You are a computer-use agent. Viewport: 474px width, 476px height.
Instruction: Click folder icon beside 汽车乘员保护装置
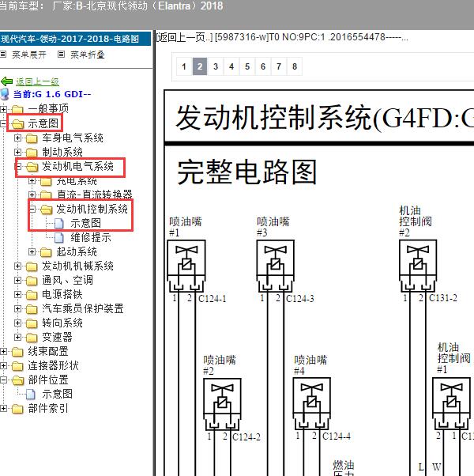point(32,309)
